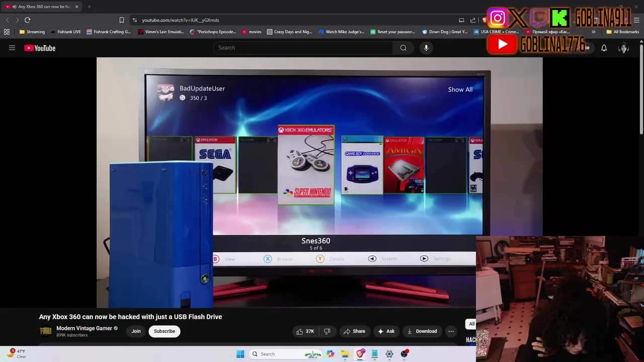The image size is (644, 362).
Task: Open the browser apps grid icon
Action: pos(7,32)
